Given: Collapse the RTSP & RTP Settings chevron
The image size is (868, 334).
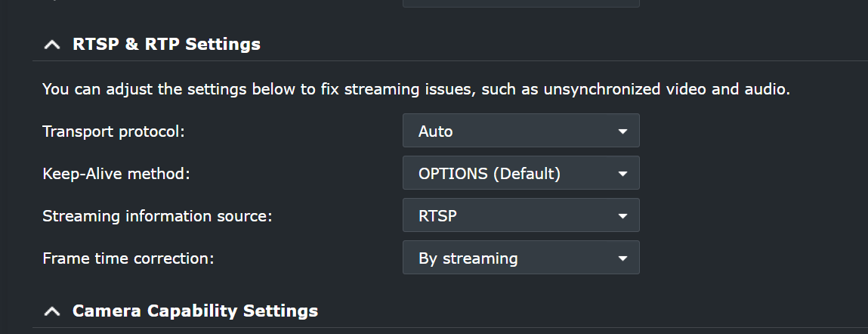Looking at the screenshot, I should click(x=51, y=45).
